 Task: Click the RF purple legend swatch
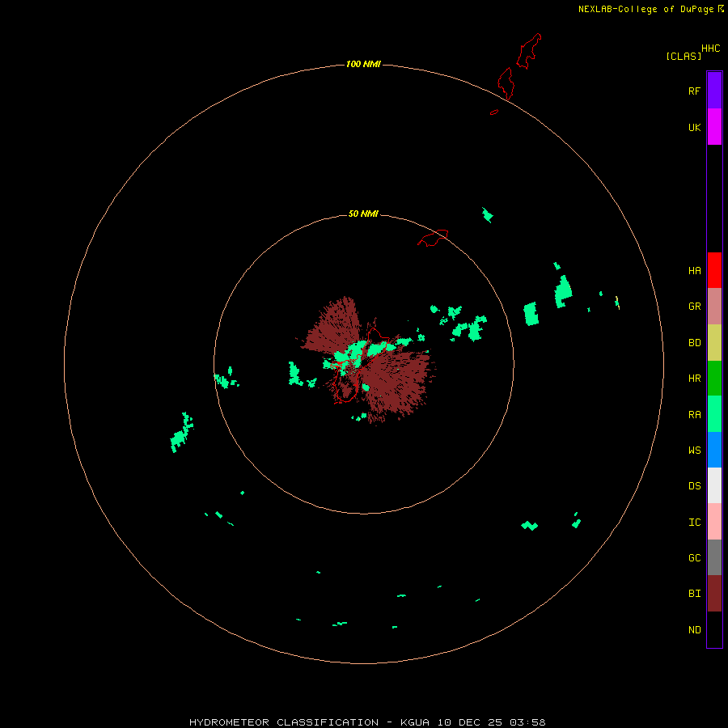tap(714, 90)
